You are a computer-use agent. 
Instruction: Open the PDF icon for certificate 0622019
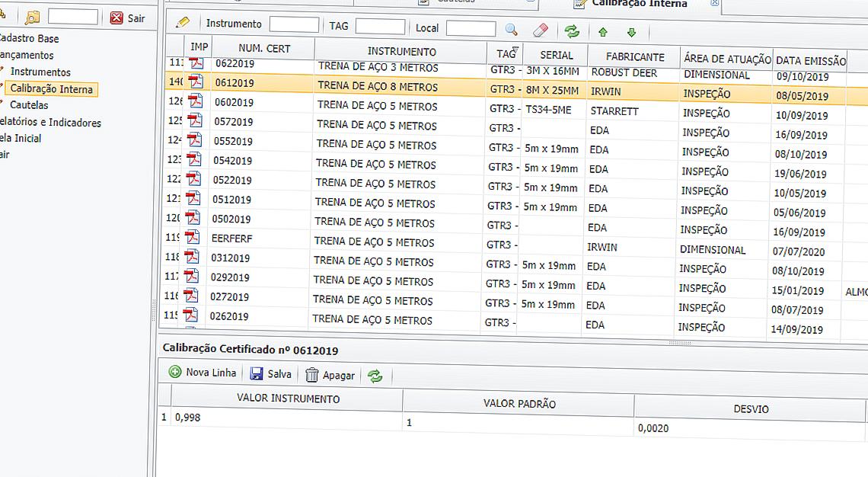197,63
